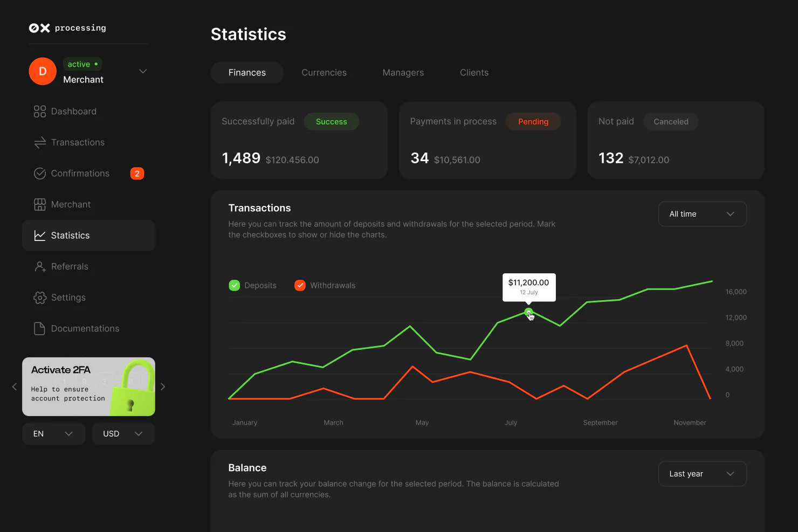
Task: Click the September axis label
Action: pos(600,423)
